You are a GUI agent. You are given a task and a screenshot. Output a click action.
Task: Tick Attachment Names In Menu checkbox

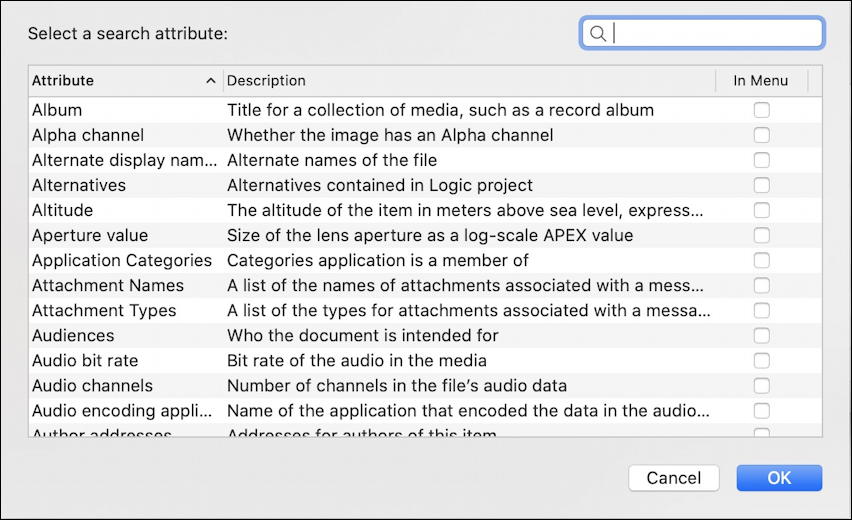click(761, 285)
